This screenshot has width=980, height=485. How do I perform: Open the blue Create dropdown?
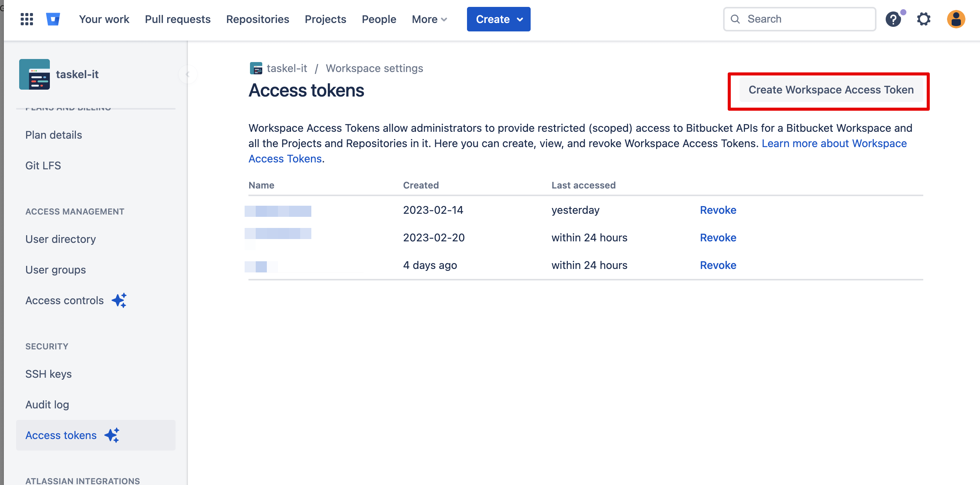[x=498, y=19]
